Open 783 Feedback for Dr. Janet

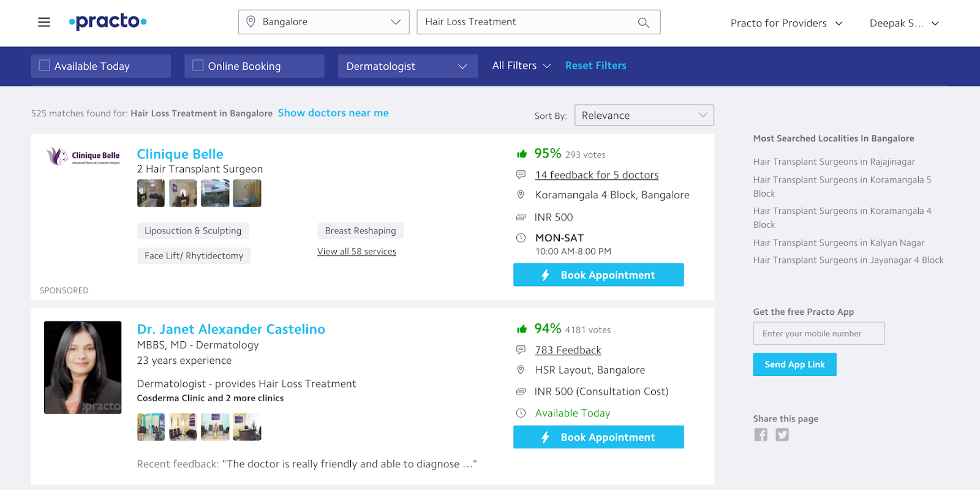click(568, 350)
